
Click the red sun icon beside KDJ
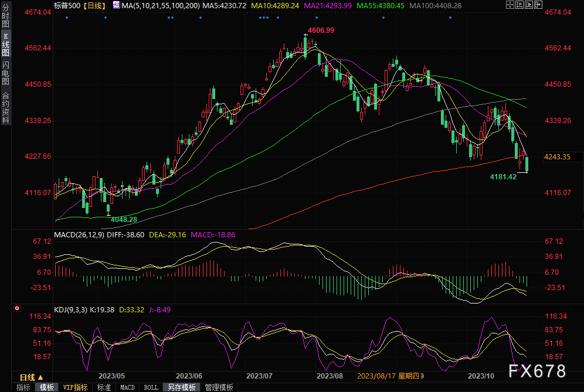(18, 308)
